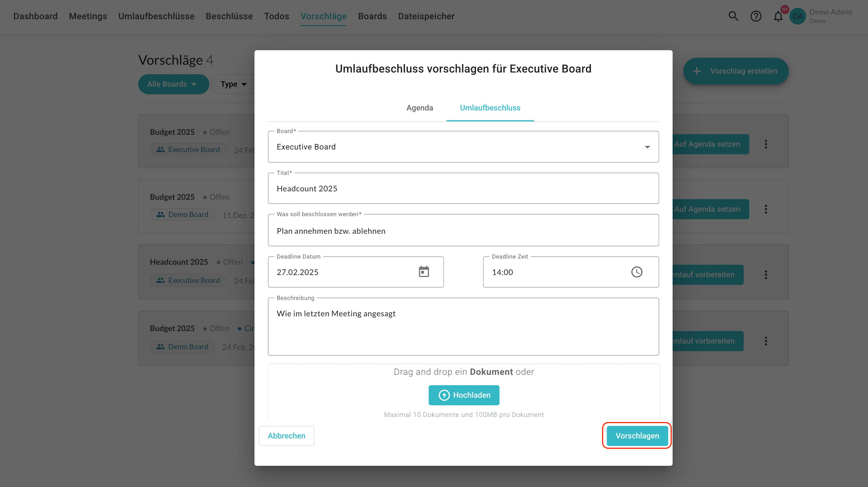Select the Umlaufbeschluss tab in dialog

tap(490, 108)
